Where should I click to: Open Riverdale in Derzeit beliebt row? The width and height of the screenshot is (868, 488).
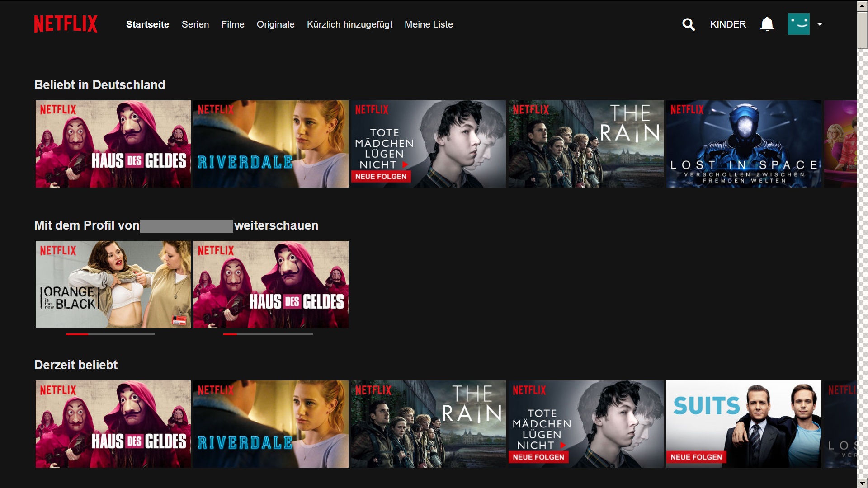pos(270,424)
